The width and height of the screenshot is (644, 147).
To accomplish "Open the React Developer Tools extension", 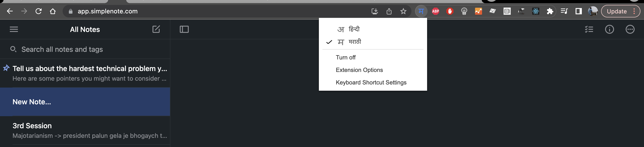I will [536, 11].
